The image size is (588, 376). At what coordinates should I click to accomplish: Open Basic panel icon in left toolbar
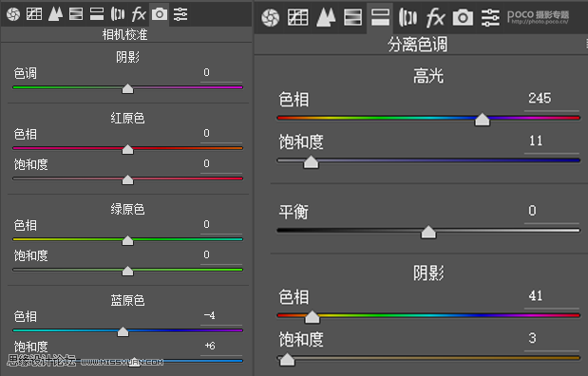[13, 14]
